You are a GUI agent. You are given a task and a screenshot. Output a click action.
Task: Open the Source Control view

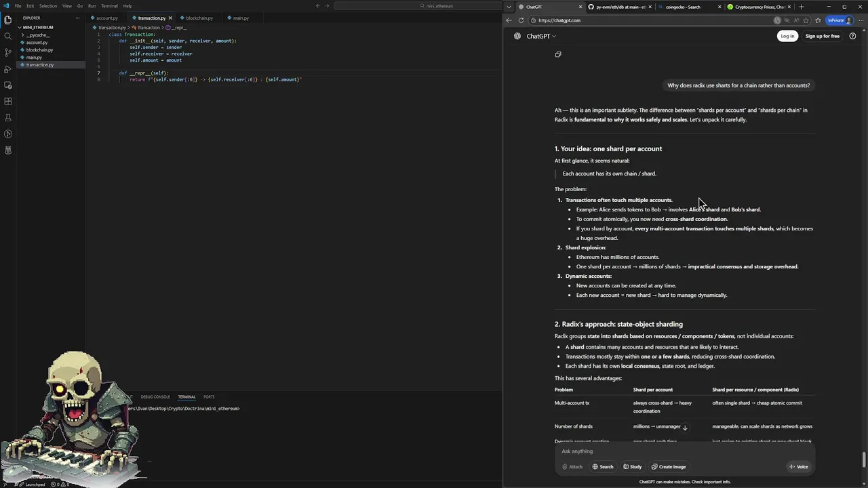pos(8,52)
